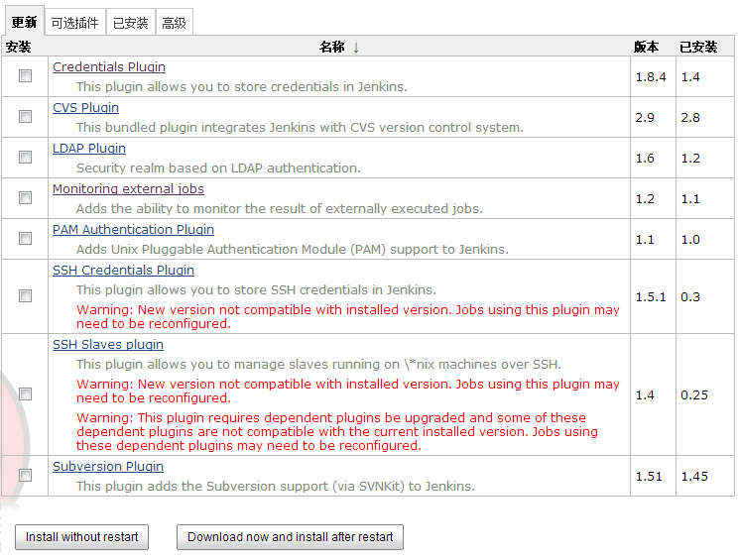The image size is (738, 560).
Task: Click Download now and install after restart
Action: (x=290, y=537)
